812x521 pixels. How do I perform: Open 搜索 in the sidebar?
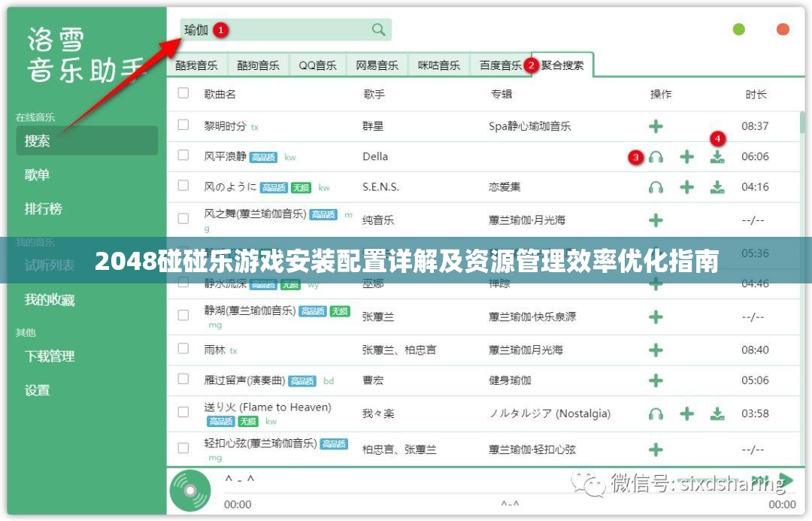pos(87,141)
